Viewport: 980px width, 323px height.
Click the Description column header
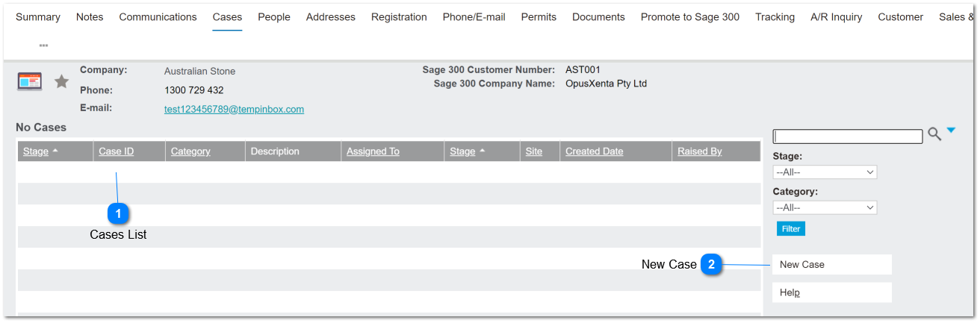pyautogui.click(x=275, y=151)
